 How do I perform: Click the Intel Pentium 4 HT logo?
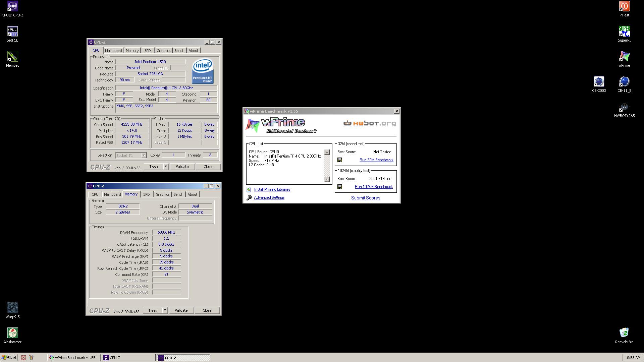coord(202,71)
